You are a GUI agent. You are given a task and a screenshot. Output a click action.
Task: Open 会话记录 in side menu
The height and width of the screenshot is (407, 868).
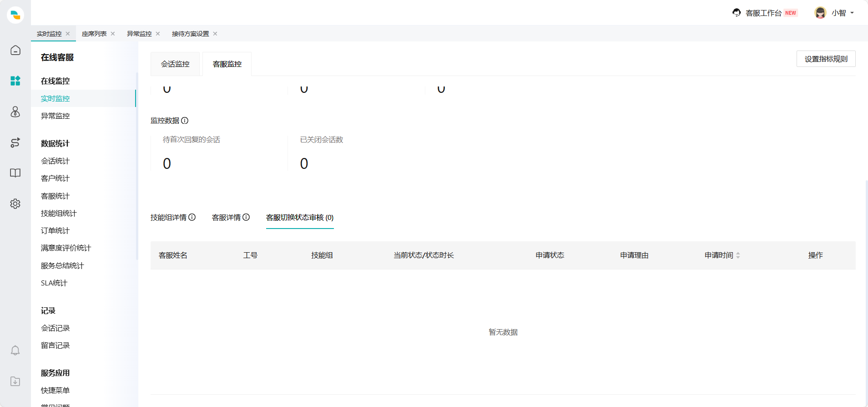[55, 328]
